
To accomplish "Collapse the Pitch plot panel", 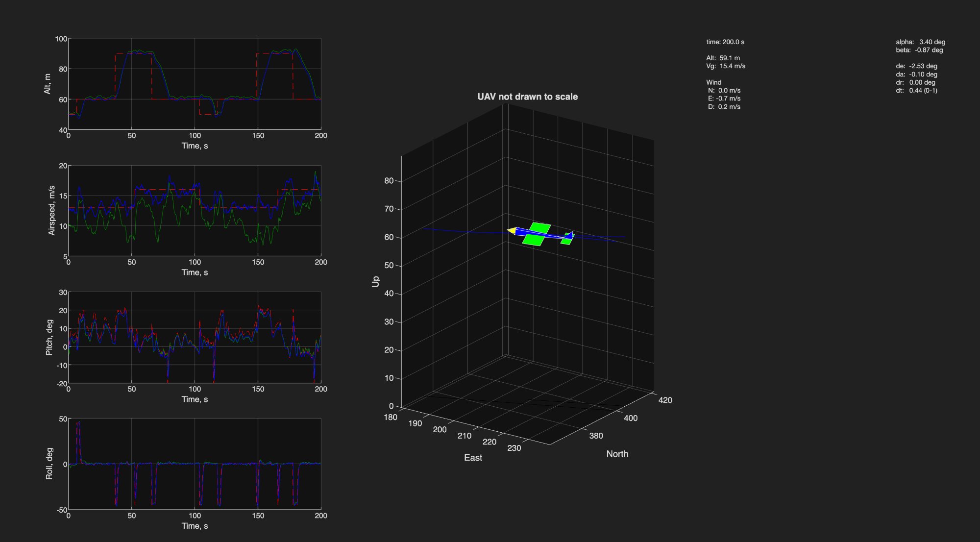I will click(196, 338).
